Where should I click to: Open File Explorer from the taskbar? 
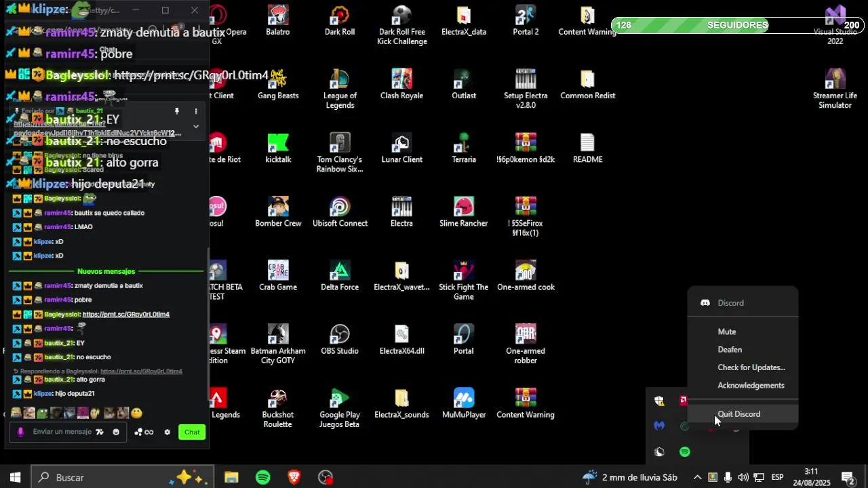tap(231, 477)
